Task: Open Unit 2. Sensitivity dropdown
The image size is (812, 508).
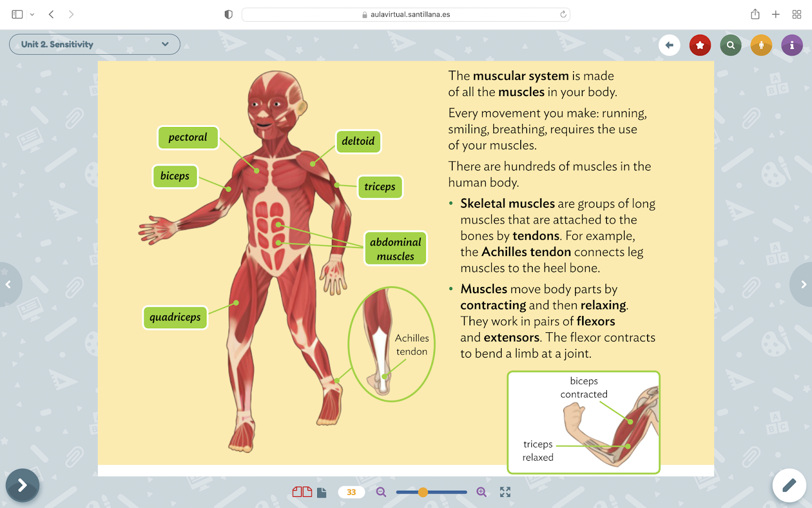Action: tap(94, 44)
